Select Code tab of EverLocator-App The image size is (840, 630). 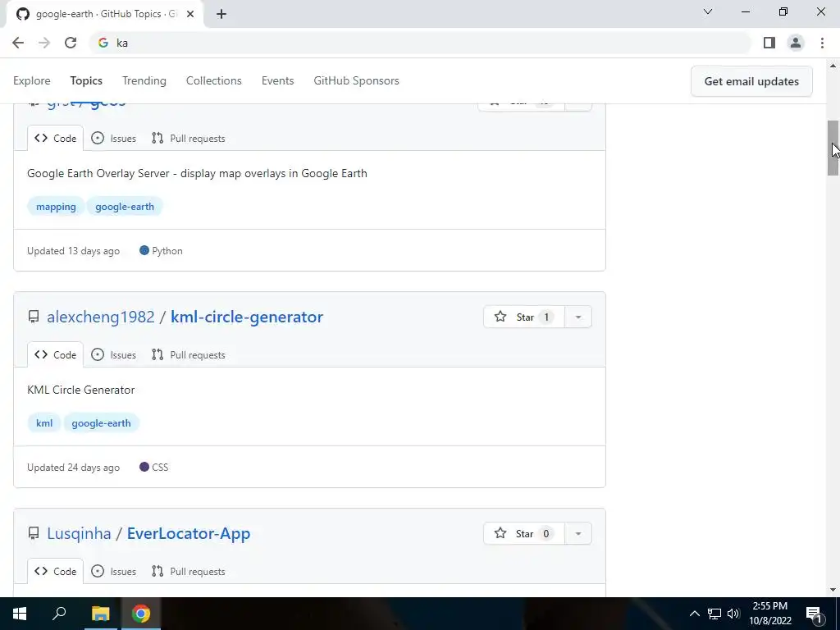[x=55, y=572]
